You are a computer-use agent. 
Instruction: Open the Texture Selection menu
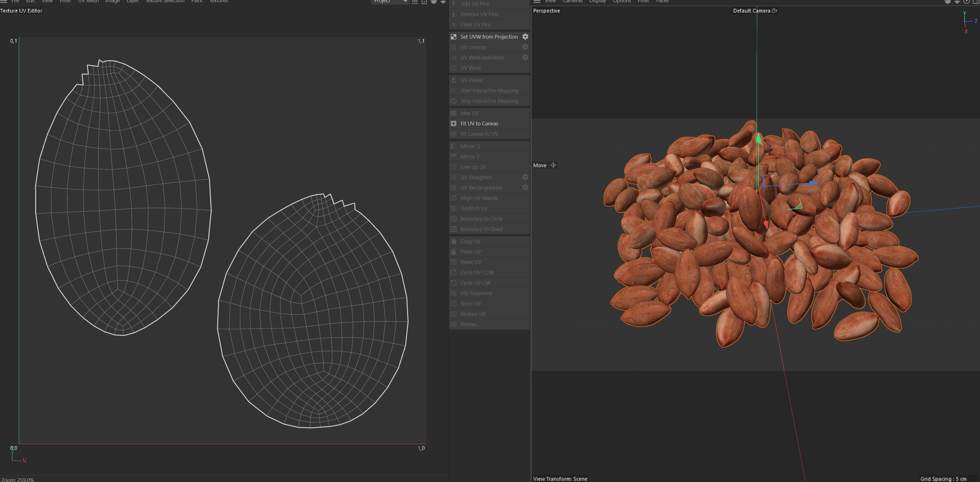165,2
